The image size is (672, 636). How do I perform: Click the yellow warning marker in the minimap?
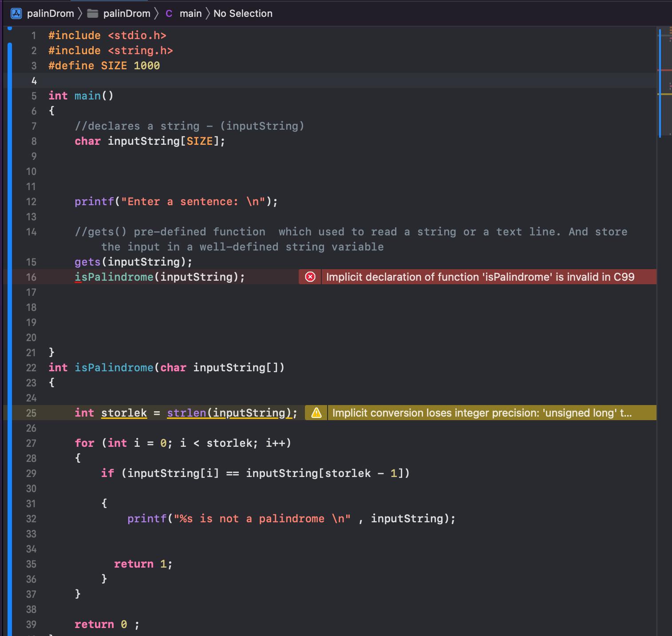pos(664,94)
